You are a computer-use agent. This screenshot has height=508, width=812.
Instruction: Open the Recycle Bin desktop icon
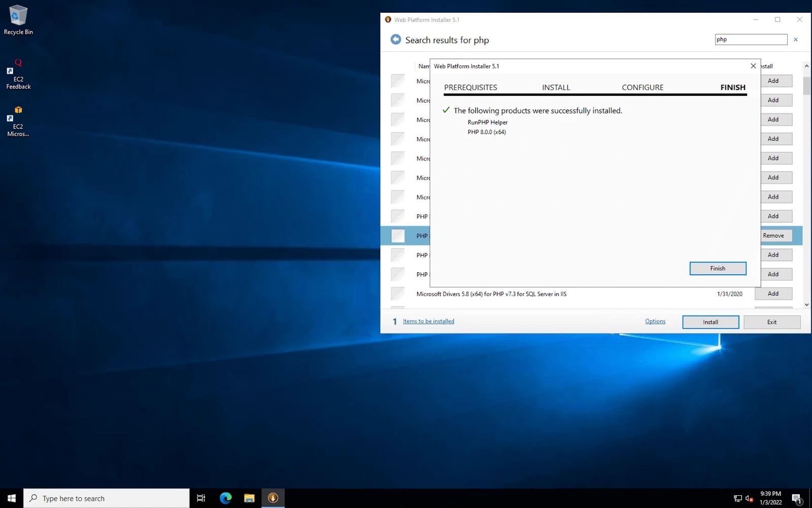coord(18,20)
